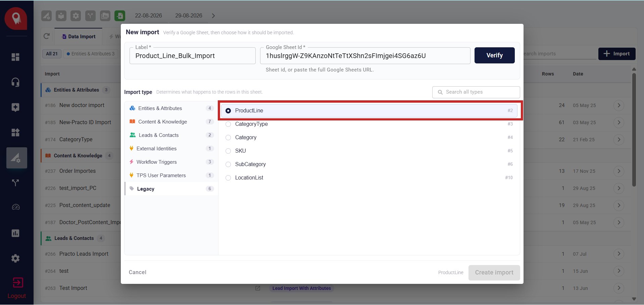Open the bar chart reports sidebar icon

point(15,233)
